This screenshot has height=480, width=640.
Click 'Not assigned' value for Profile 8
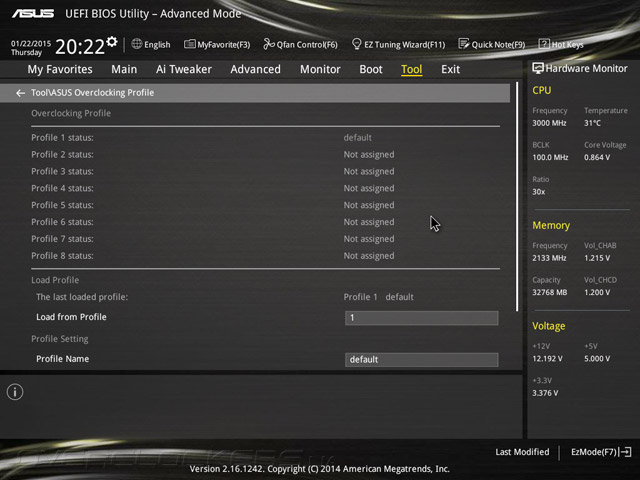coord(369,256)
